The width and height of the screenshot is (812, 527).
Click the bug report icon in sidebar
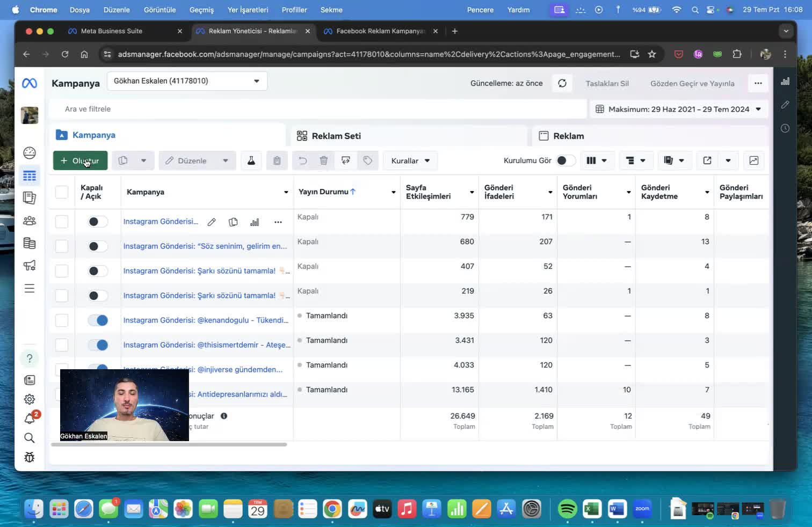[30, 457]
